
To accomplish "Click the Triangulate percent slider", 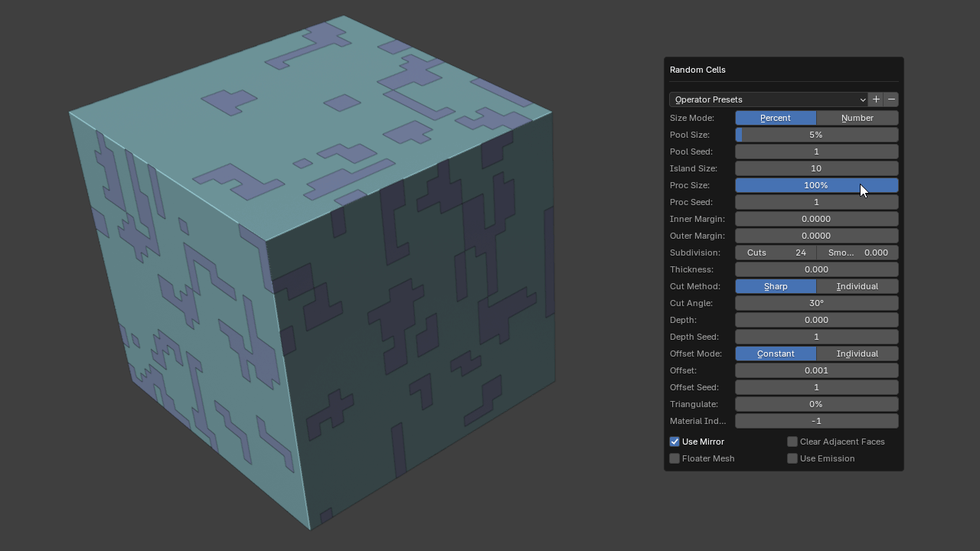I will point(816,404).
